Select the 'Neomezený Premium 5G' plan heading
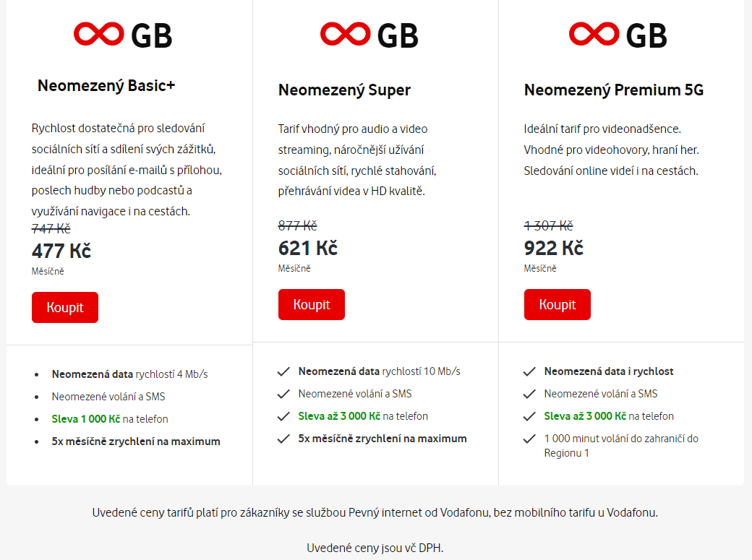The image size is (752, 560). (614, 90)
